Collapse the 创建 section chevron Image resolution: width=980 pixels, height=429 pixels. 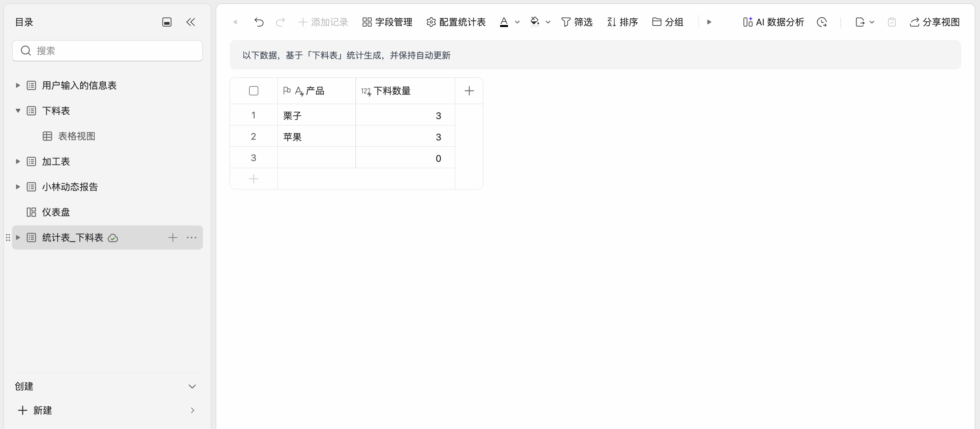pyautogui.click(x=192, y=386)
